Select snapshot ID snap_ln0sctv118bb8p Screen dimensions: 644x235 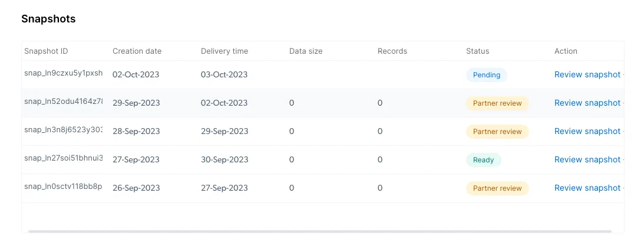click(63, 186)
